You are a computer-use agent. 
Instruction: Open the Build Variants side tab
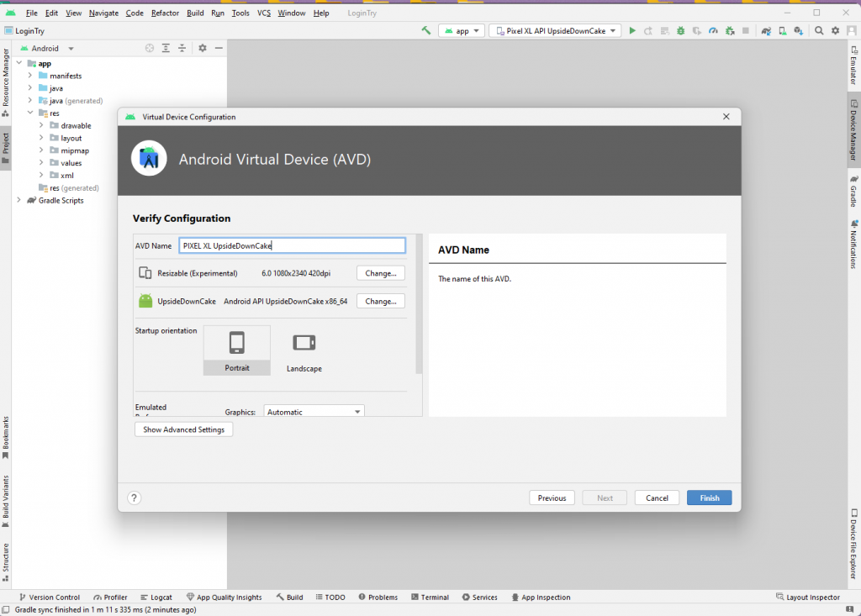pos(6,501)
